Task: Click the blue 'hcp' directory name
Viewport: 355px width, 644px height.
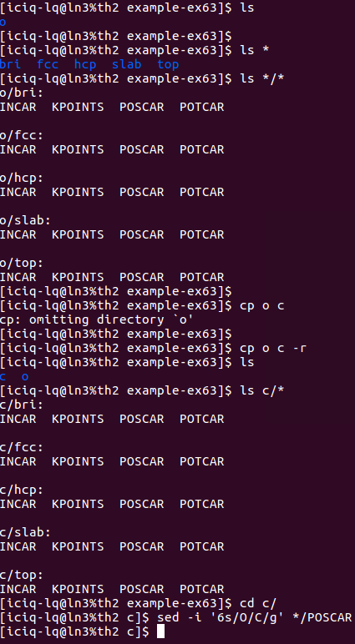Action: coord(85,64)
